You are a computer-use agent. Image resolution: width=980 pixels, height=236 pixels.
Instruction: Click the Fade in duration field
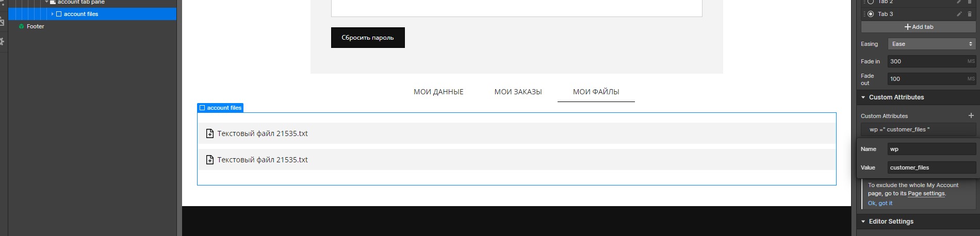[932, 61]
